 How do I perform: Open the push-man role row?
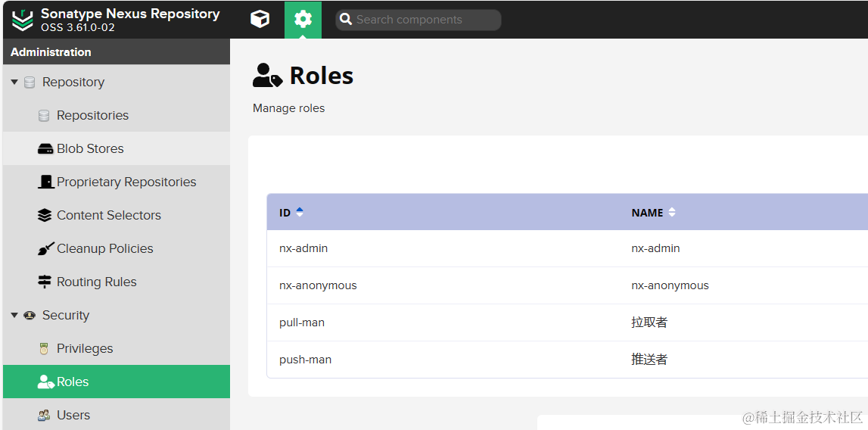pos(568,360)
